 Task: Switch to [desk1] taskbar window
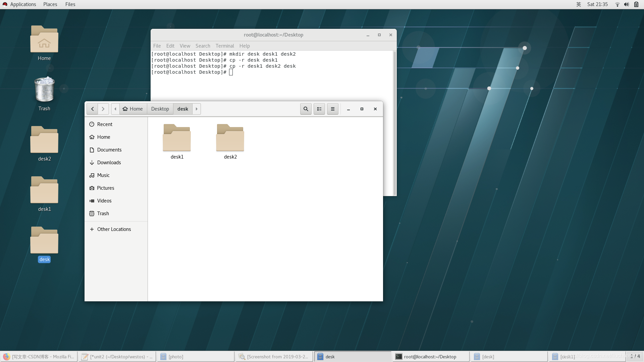tap(588, 357)
